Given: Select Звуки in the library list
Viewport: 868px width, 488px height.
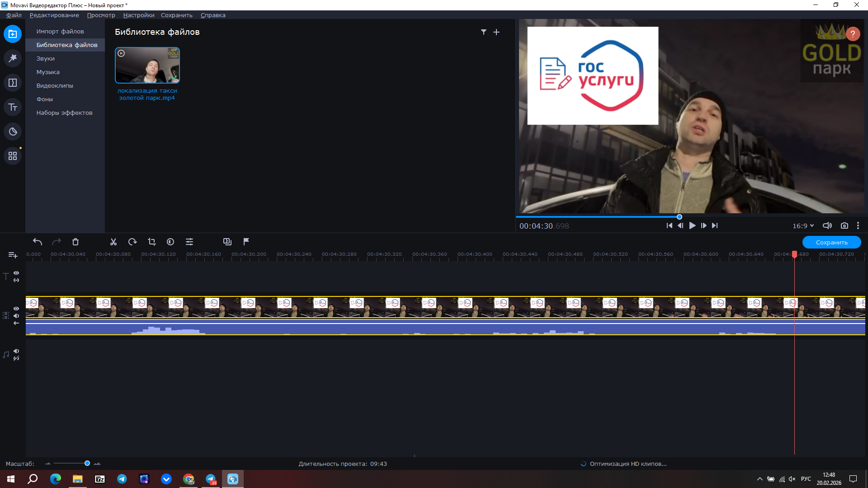Looking at the screenshot, I should [46, 58].
